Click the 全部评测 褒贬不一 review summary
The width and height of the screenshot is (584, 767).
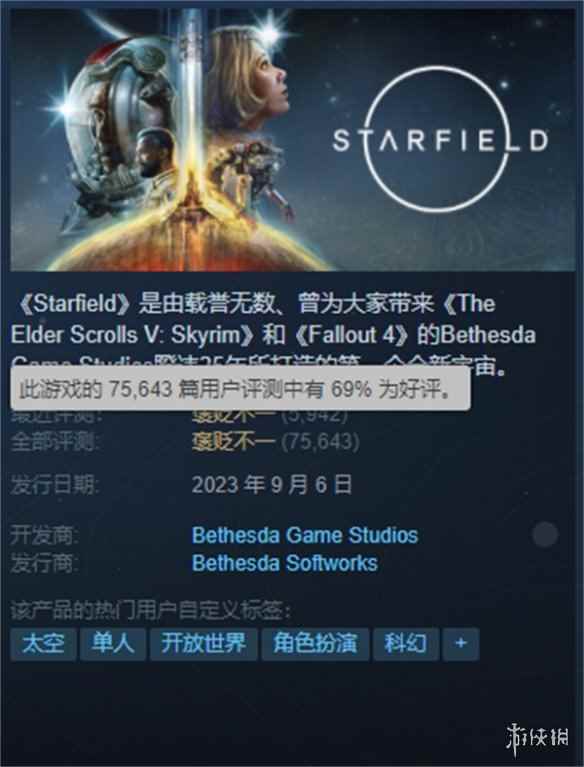[x=233, y=442]
